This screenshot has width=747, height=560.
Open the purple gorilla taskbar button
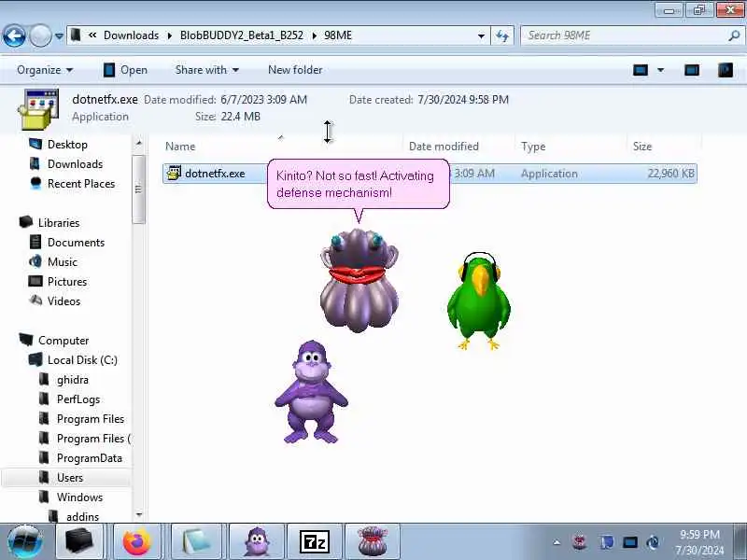(258, 542)
